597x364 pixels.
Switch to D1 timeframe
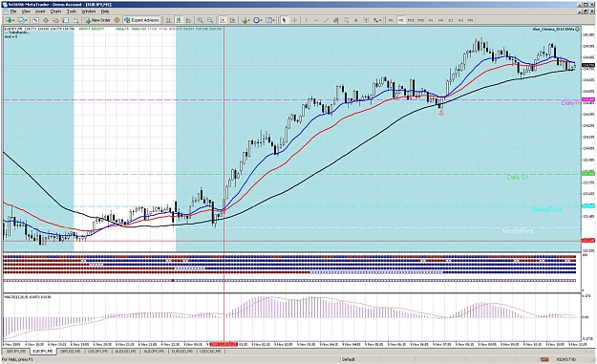(x=451, y=20)
